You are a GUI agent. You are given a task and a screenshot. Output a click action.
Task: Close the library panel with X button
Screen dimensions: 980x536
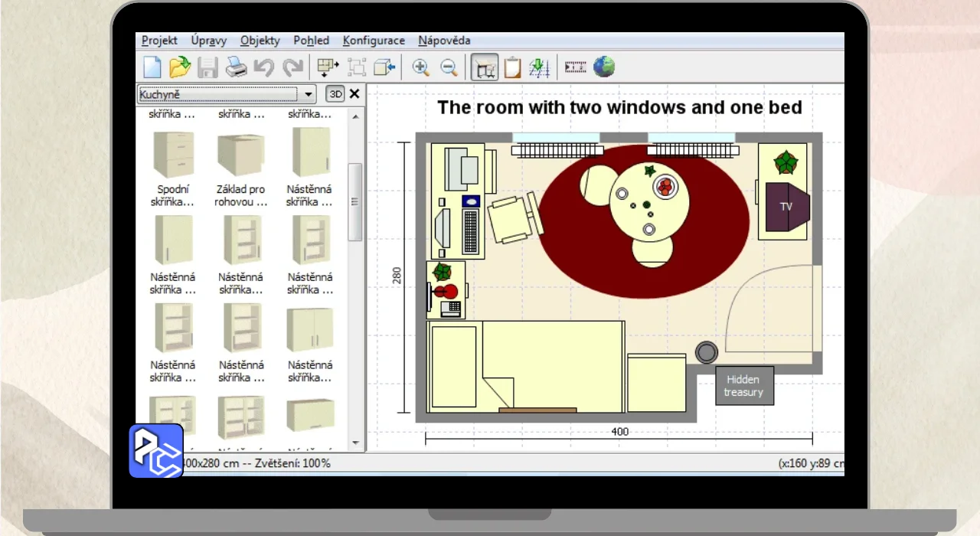point(354,93)
